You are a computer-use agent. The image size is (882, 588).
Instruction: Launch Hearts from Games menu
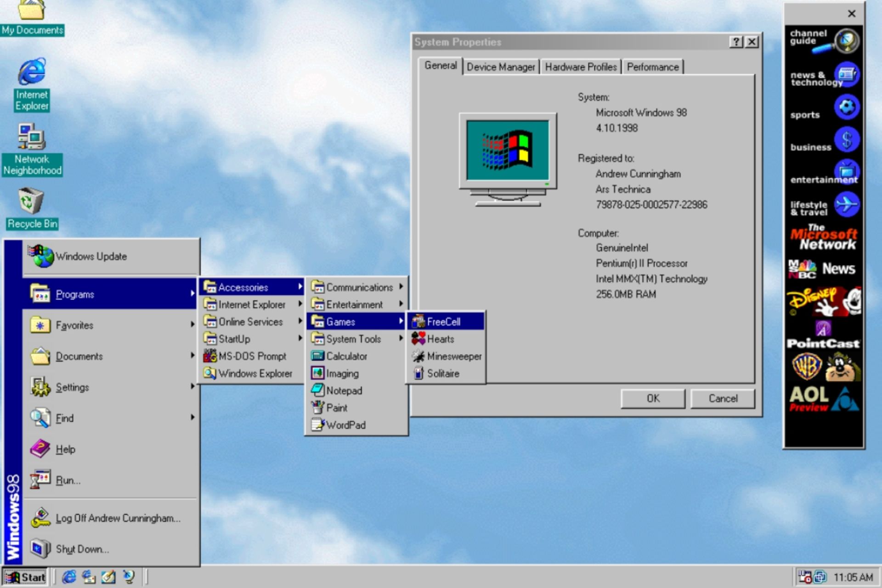pos(446,339)
